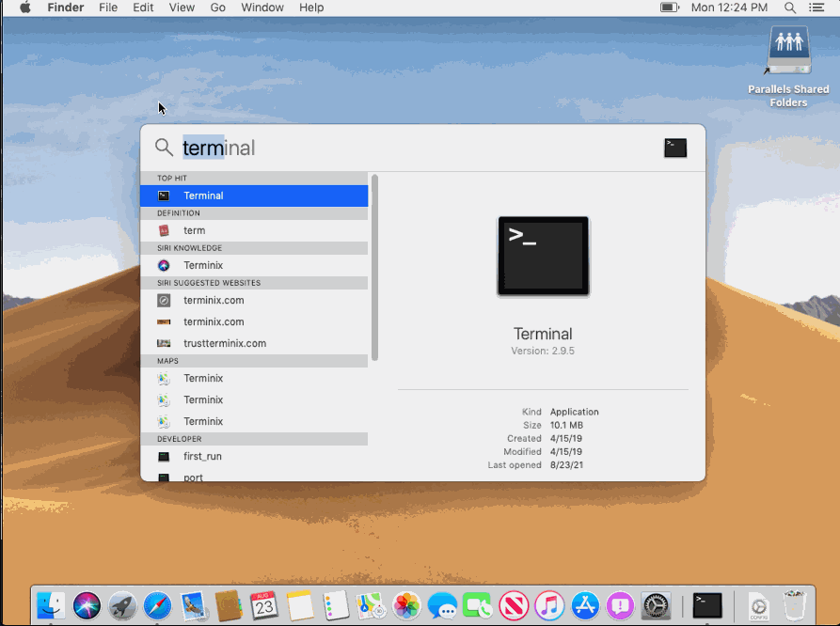The image size is (840, 626).
Task: Open the config file icon in Dock
Action: 758,605
